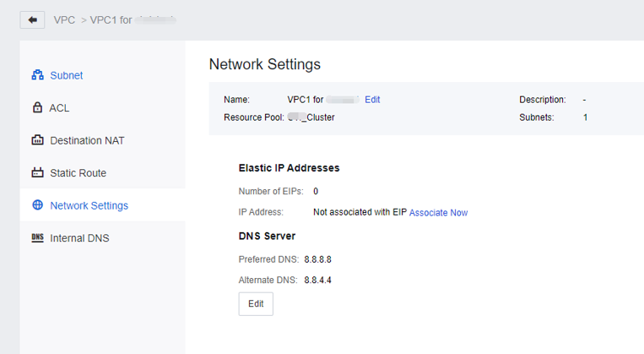The width and height of the screenshot is (644, 354).
Task: Select Network Settings in sidebar
Action: point(103,205)
